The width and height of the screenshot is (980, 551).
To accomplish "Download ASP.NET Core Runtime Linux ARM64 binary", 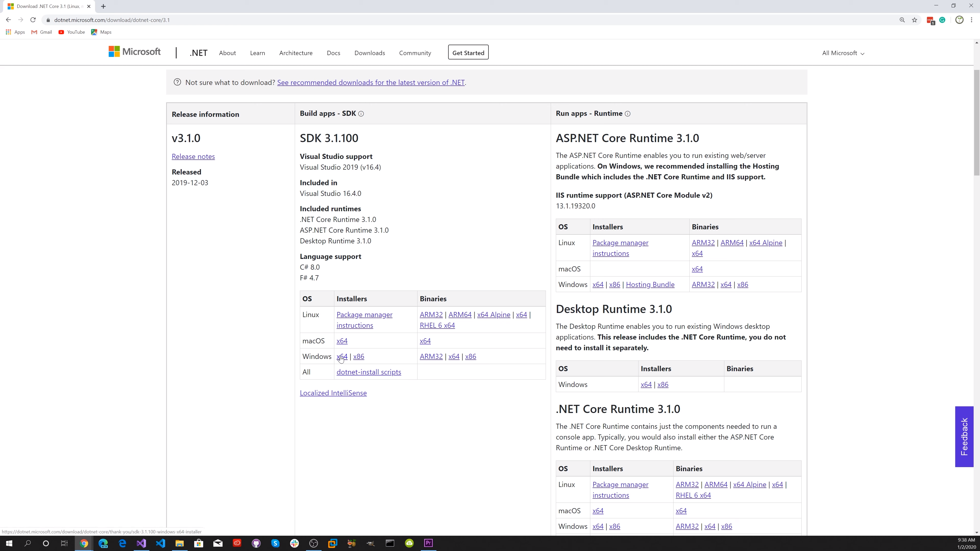I will (732, 243).
